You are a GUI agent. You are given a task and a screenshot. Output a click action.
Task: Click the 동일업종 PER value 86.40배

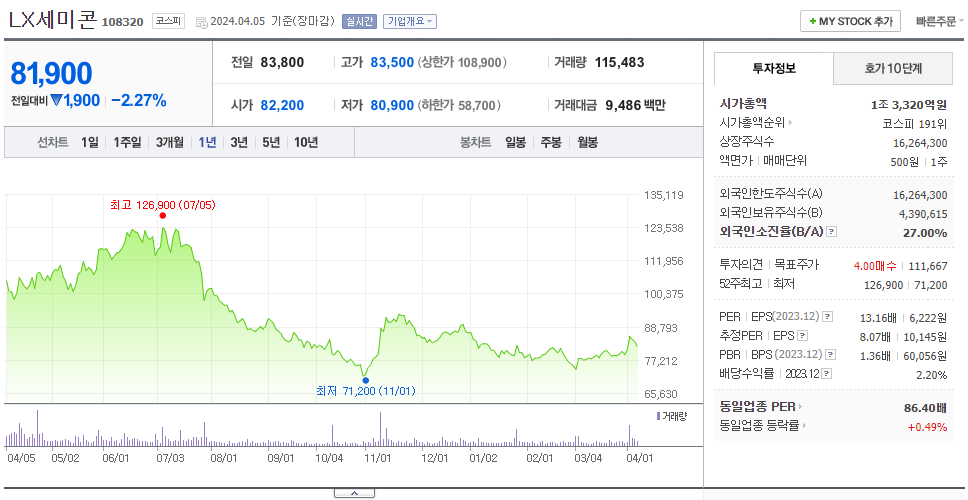925,407
